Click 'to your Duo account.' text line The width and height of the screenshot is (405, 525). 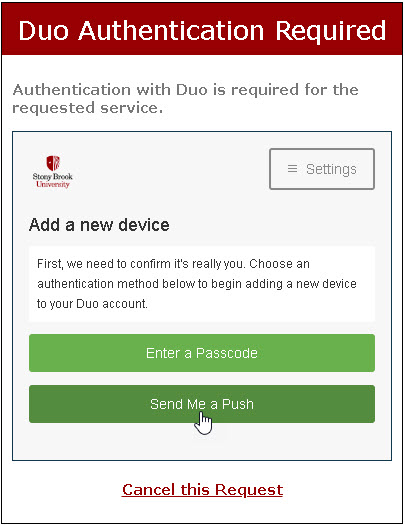92,304
